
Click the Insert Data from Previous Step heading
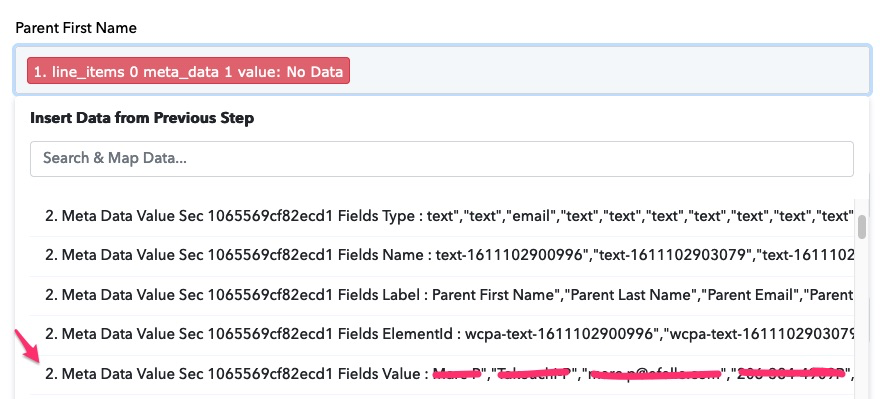(x=141, y=118)
